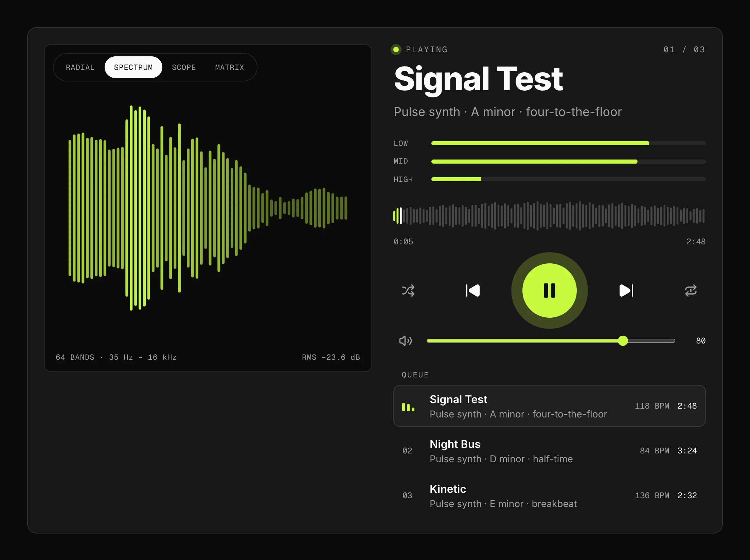Play Night Bus from the queue

[549, 451]
